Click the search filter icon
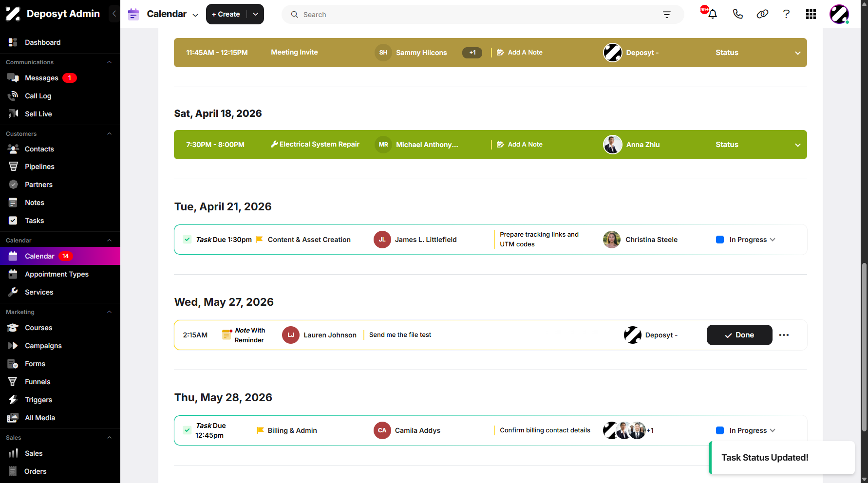 (667, 15)
